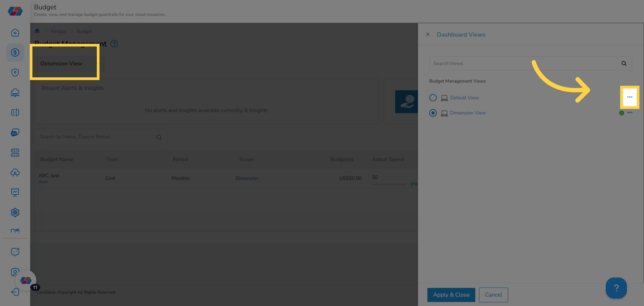644x306 pixels.
Task: Close the Dashboard Views panel
Action: point(428,35)
